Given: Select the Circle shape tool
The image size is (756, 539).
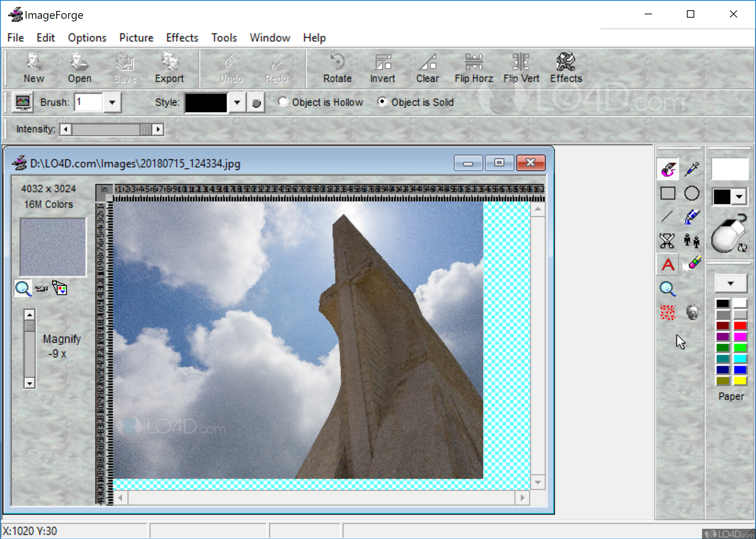Looking at the screenshot, I should (x=691, y=193).
